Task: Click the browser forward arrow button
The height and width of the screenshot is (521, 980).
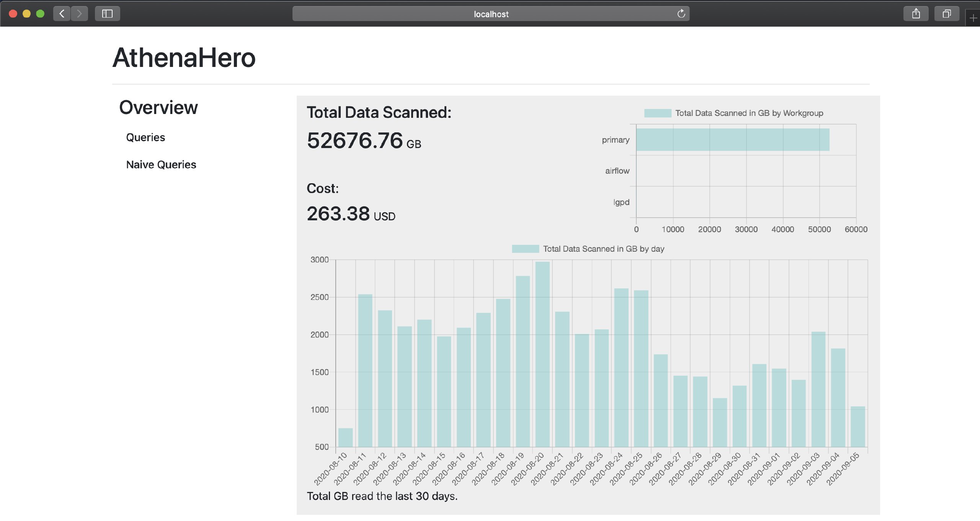Action: coord(79,14)
